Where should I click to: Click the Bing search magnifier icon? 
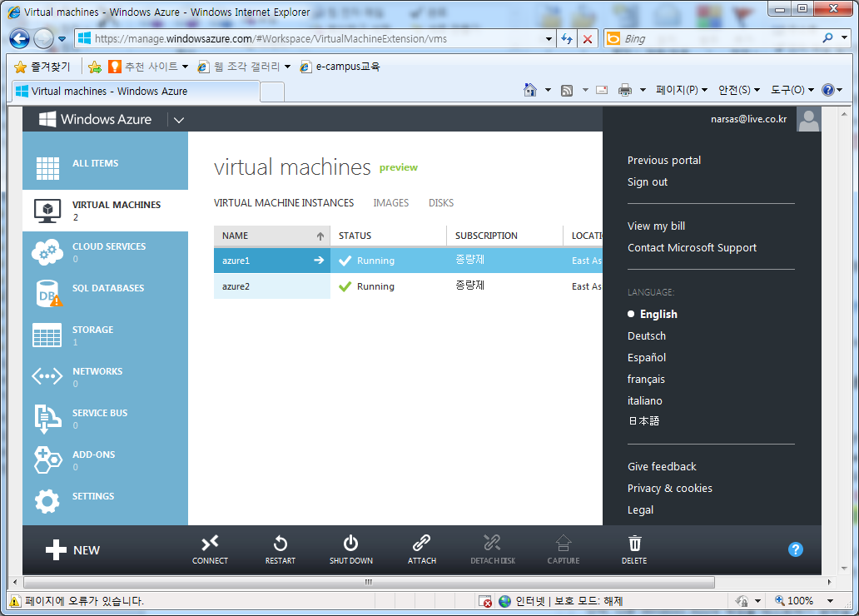827,38
